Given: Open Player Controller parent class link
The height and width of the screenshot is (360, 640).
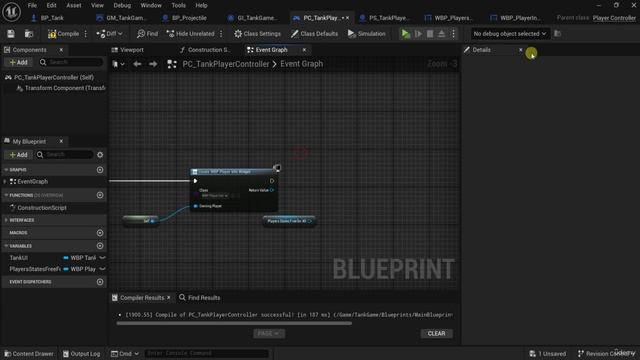Looking at the screenshot, I should point(614,18).
